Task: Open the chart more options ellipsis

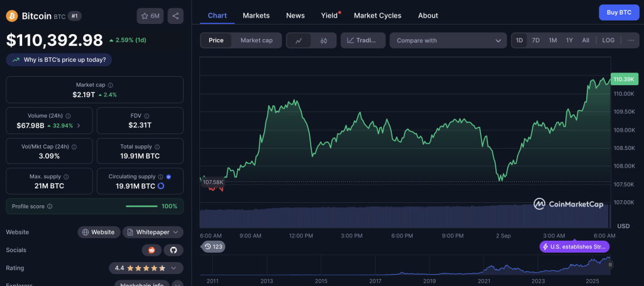Action: pyautogui.click(x=631, y=40)
